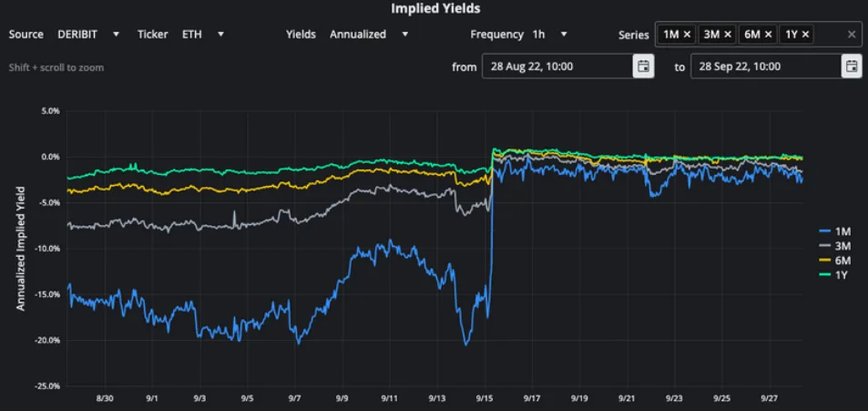Remove the 6M series chip

pos(769,35)
